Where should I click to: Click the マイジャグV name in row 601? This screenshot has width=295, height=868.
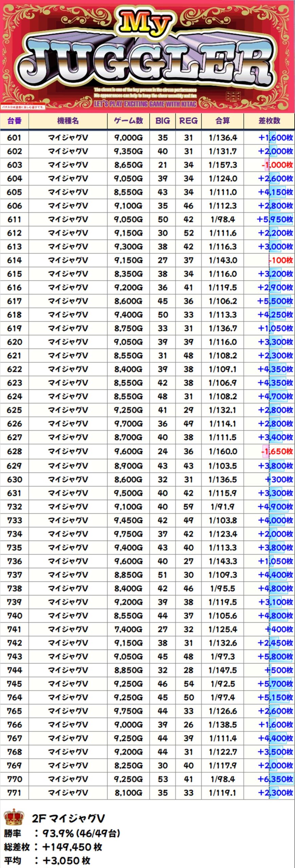coord(68,138)
